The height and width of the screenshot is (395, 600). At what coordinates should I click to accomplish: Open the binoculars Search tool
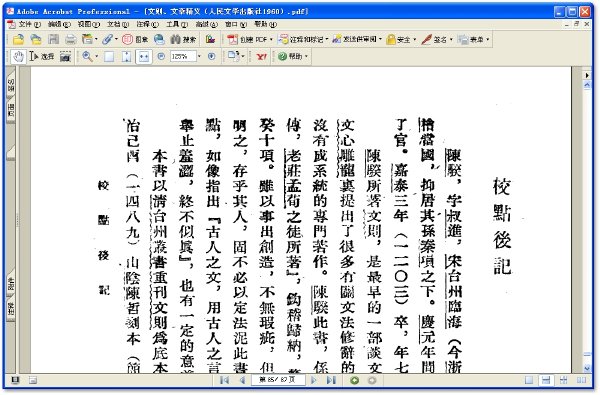click(x=183, y=39)
